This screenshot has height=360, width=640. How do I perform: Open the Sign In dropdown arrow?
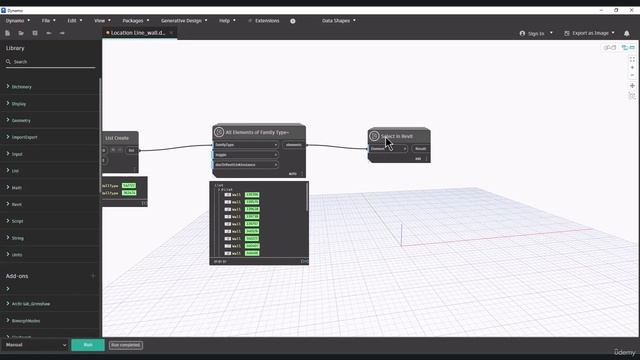coord(551,33)
